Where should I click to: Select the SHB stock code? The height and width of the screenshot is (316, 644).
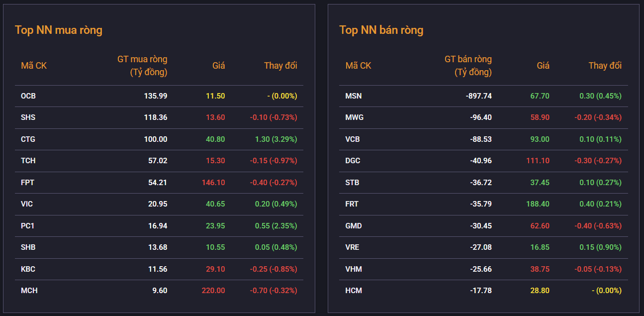coord(28,247)
